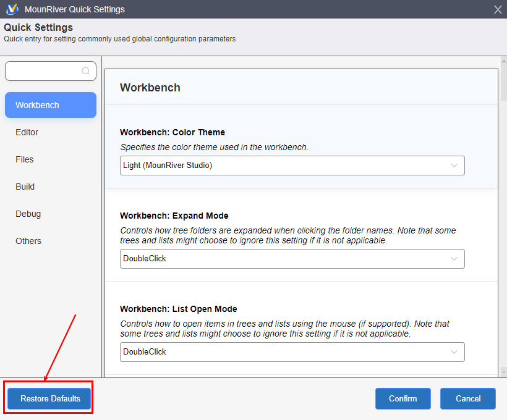507x420 pixels.
Task: Open the List Open Mode dropdown
Action: [x=292, y=352]
